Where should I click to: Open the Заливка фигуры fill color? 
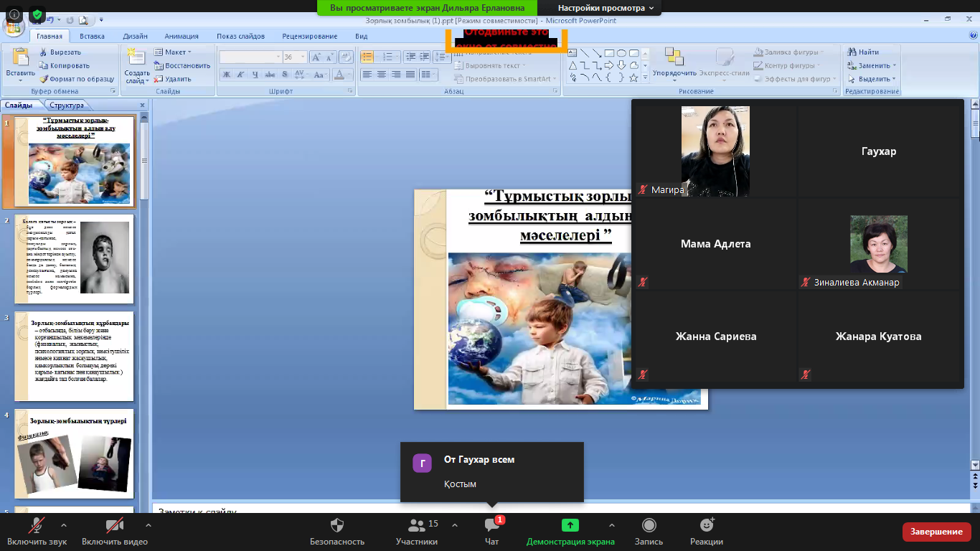[788, 52]
